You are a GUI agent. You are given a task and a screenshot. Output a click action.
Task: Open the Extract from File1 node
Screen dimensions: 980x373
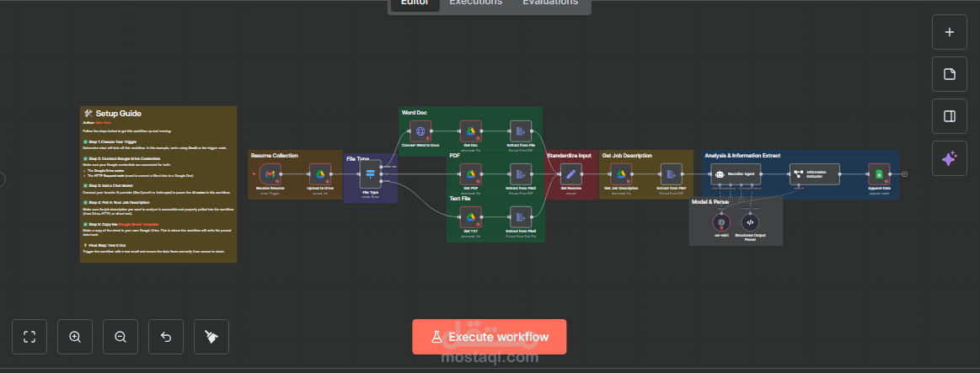point(671,174)
